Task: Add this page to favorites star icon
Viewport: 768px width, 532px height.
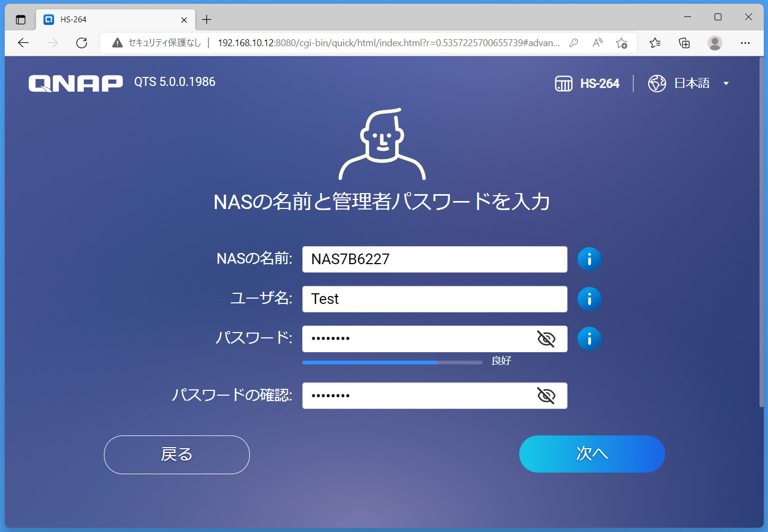Action: 622,43
